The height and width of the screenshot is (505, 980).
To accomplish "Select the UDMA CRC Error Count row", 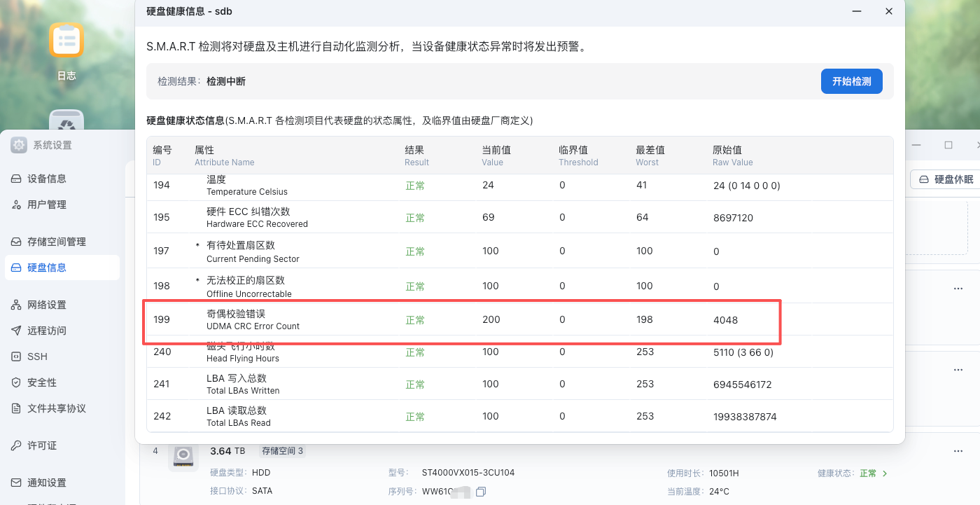I will click(x=462, y=320).
